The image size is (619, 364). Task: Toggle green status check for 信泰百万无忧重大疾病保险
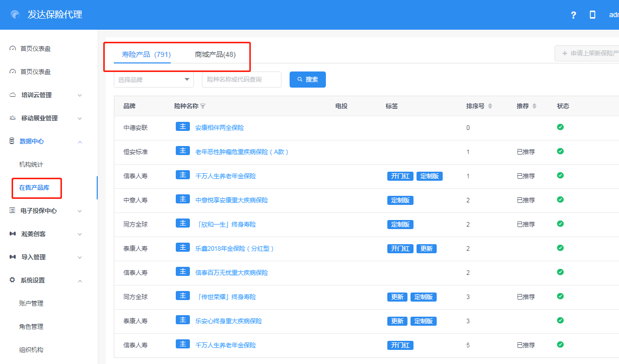point(560,272)
